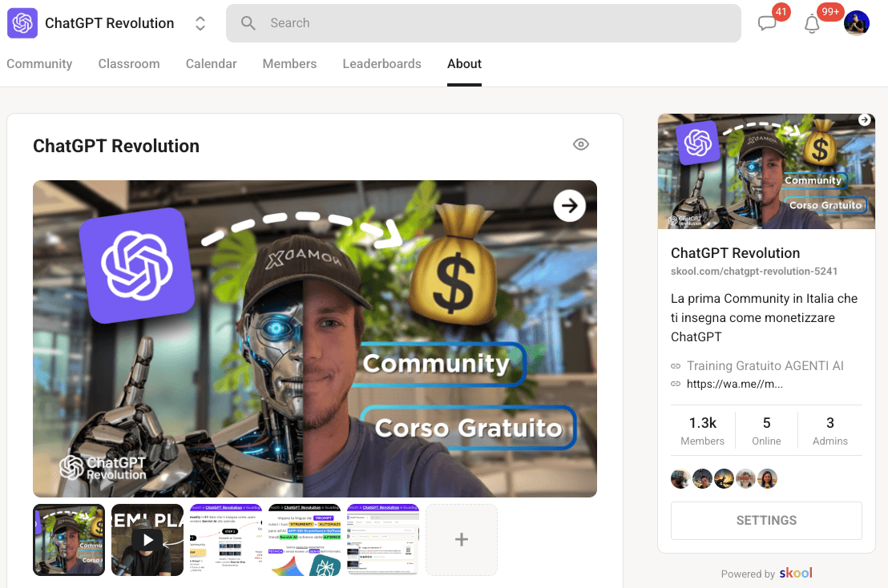The width and height of the screenshot is (888, 588).
Task: Open the user profile avatar menu
Action: [x=856, y=23]
